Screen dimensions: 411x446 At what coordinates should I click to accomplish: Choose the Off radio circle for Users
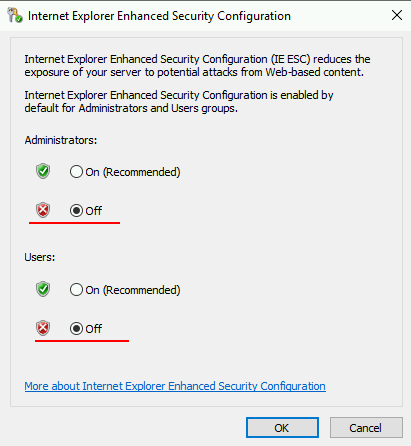(76, 329)
